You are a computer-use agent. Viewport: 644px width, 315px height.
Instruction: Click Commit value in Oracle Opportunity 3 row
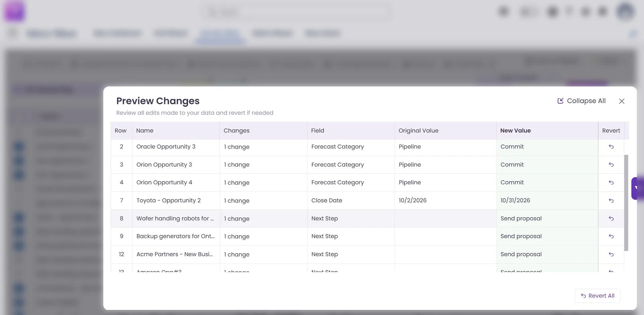click(x=547, y=147)
